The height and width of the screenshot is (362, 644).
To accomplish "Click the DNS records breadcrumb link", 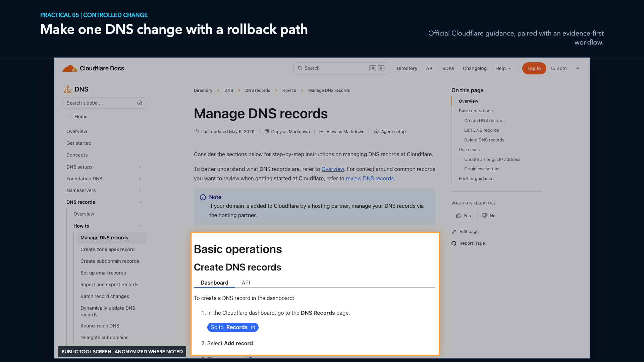I will coord(258,90).
